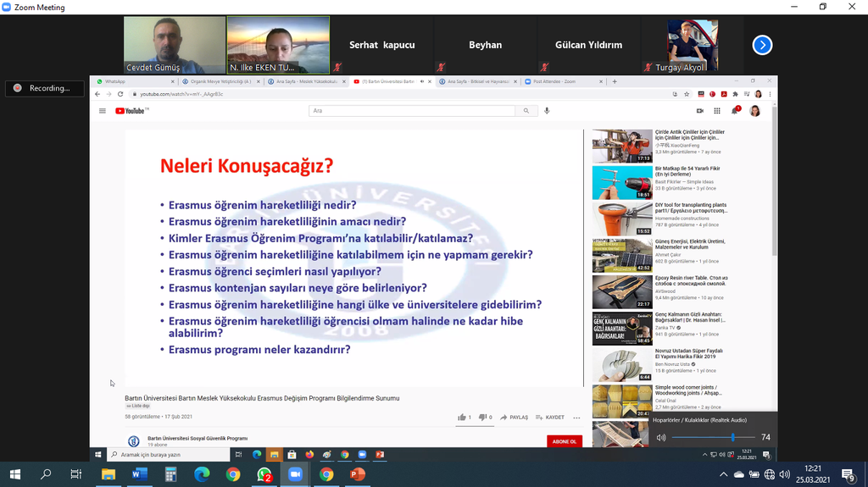Bookmark the page with the star icon
This screenshot has height=487, width=868.
tap(687, 94)
